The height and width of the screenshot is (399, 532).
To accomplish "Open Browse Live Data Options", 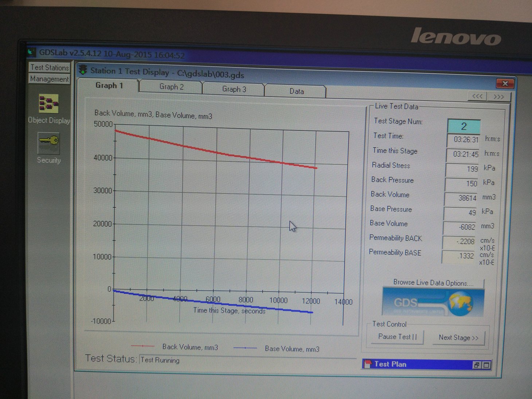I will [x=433, y=283].
